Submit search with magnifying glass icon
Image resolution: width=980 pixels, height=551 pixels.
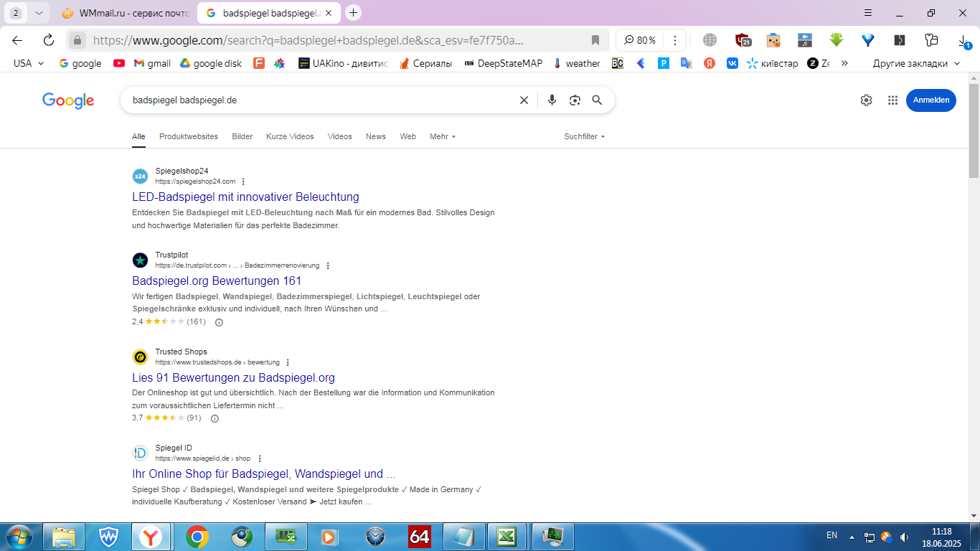pyautogui.click(x=597, y=100)
